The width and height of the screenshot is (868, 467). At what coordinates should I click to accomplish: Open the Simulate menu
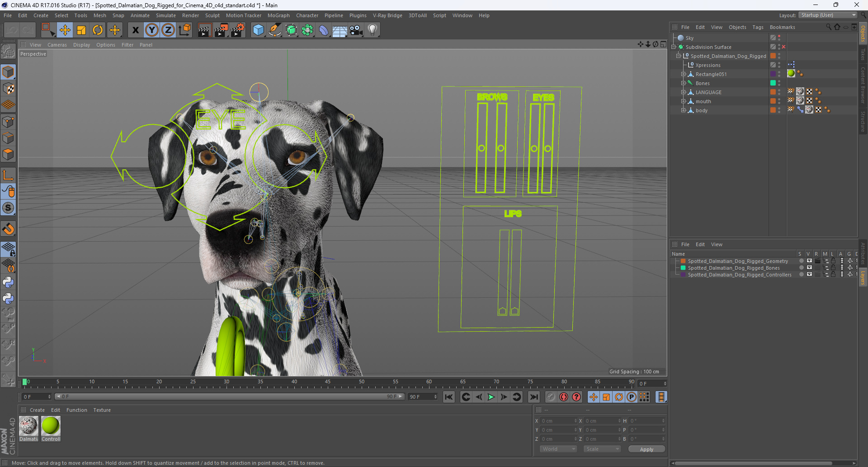coord(166,15)
